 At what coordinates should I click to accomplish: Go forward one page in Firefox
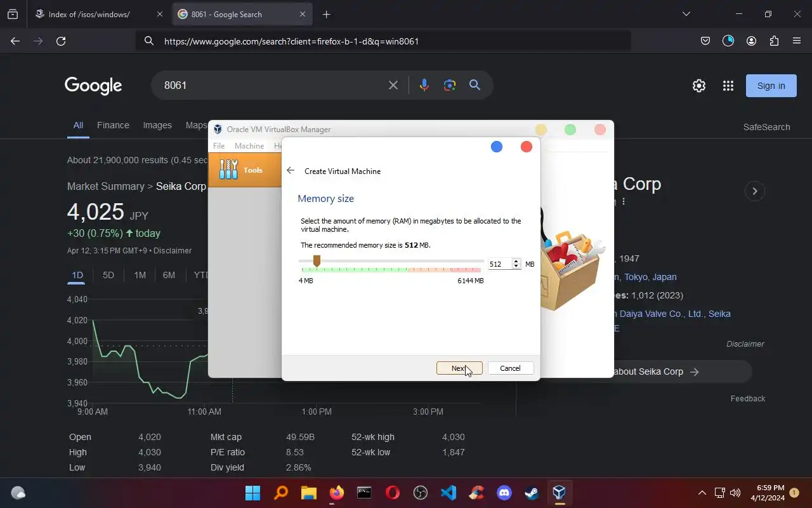(38, 41)
